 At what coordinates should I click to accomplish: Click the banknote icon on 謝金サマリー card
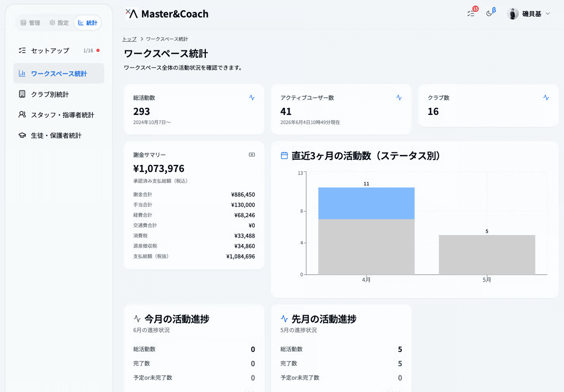click(x=252, y=155)
